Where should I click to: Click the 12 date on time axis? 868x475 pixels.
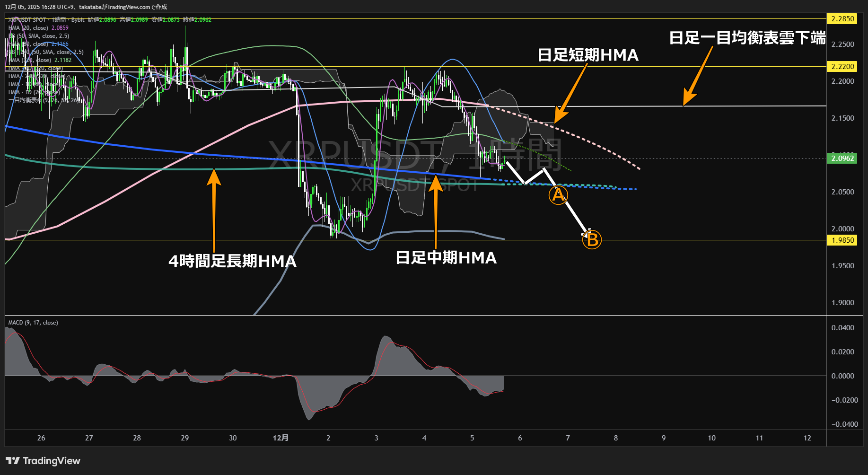(807, 438)
